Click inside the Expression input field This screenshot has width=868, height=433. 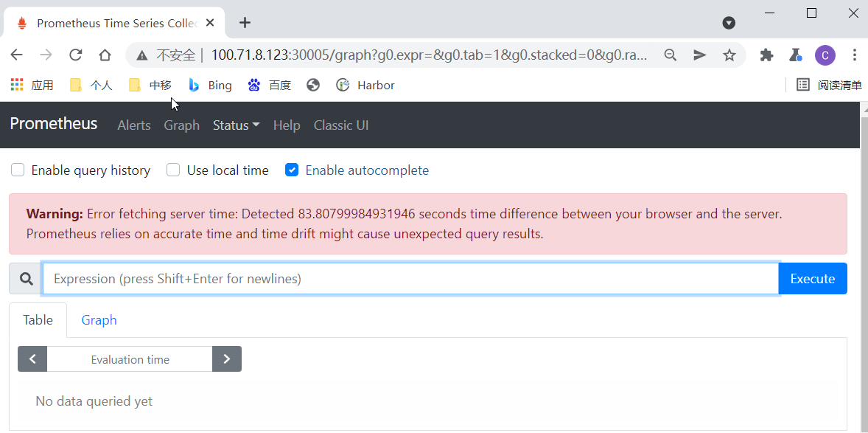point(405,278)
